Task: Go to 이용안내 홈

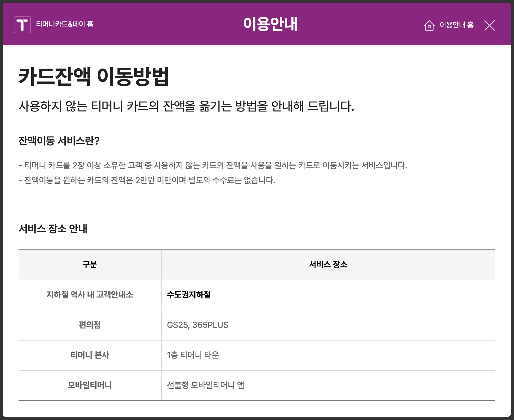Action: [457, 25]
